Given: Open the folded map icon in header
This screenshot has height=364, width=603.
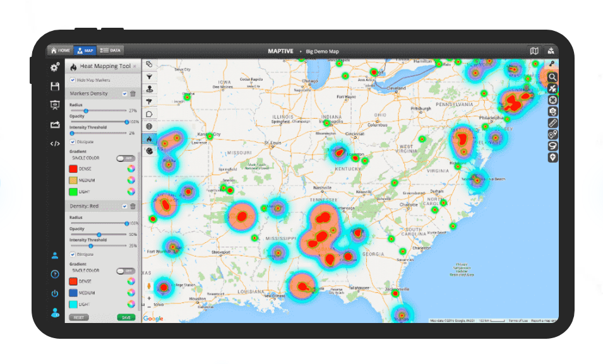Looking at the screenshot, I should point(534,50).
